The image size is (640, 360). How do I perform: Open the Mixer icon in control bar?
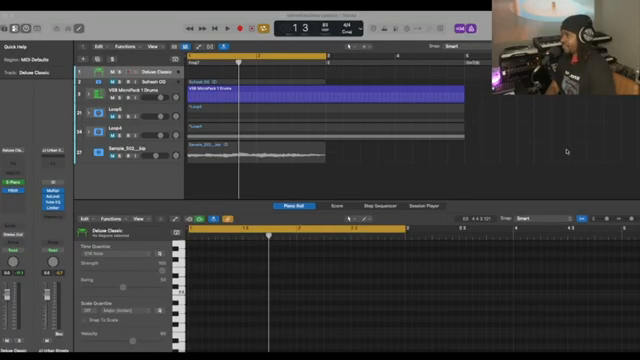tap(68, 29)
